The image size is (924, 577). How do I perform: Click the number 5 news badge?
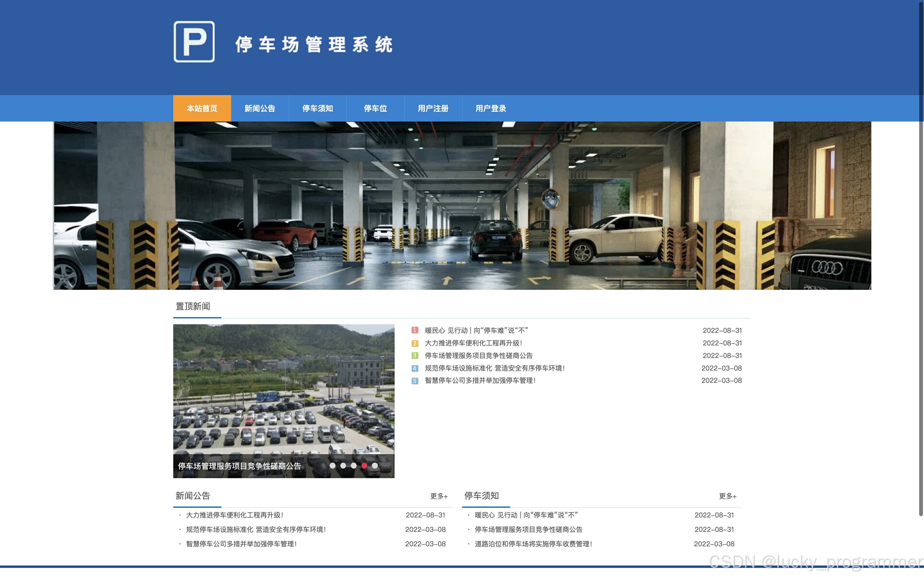415,381
